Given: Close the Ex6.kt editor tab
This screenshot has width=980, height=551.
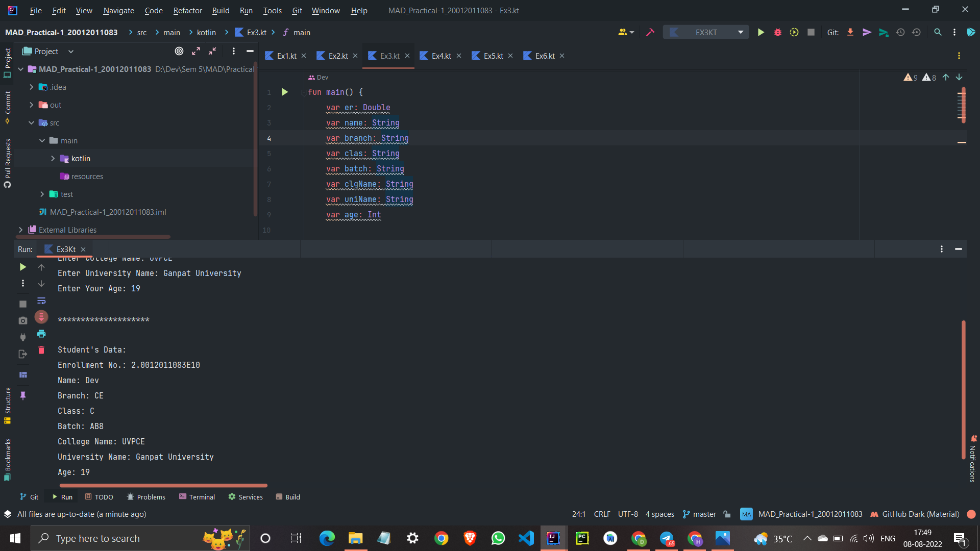Looking at the screenshot, I should tap(562, 56).
